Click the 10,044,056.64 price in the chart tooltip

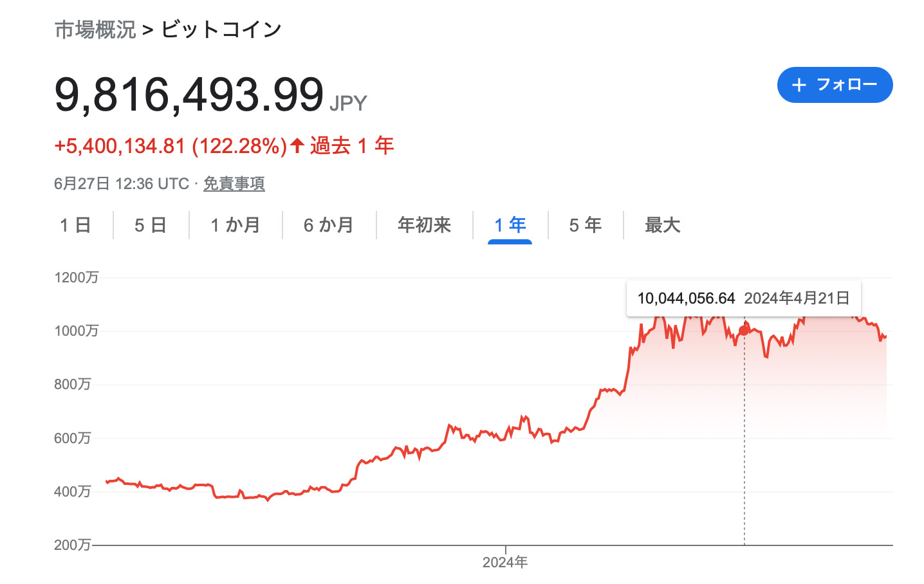pyautogui.click(x=686, y=298)
